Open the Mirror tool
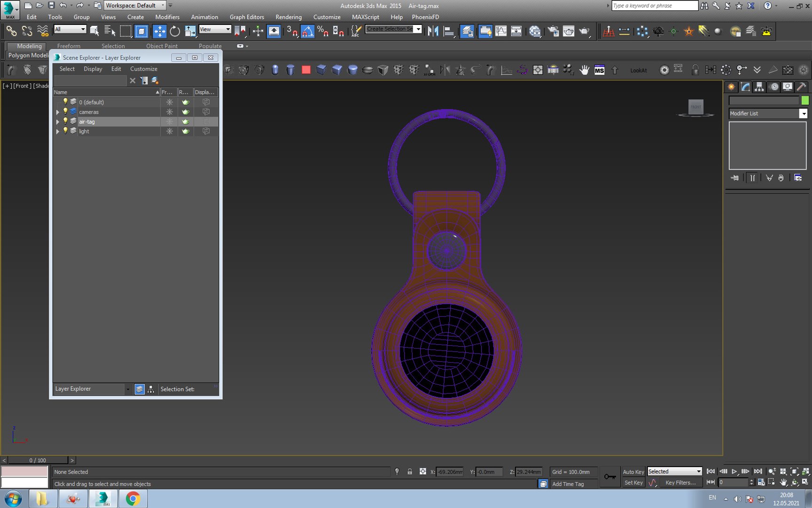812x508 pixels. coord(433,31)
